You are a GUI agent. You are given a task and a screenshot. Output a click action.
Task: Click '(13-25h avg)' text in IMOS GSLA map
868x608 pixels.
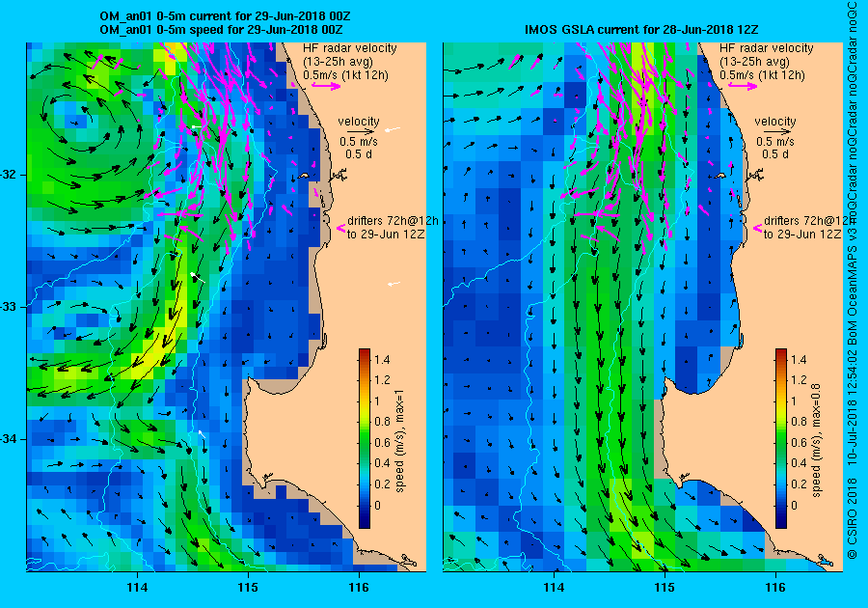click(x=754, y=62)
